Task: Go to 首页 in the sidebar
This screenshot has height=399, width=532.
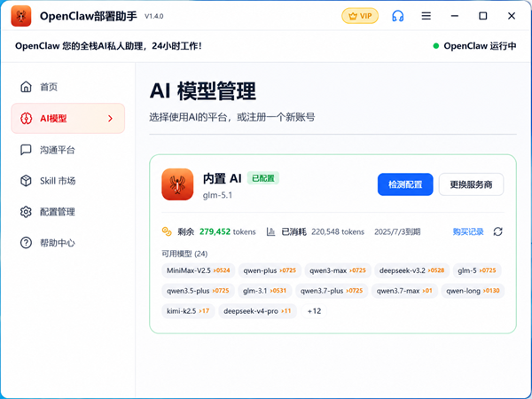Action: pos(68,87)
